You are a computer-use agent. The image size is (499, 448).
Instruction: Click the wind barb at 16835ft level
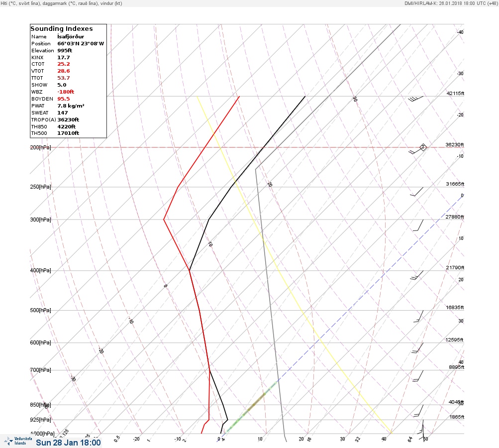419,316
